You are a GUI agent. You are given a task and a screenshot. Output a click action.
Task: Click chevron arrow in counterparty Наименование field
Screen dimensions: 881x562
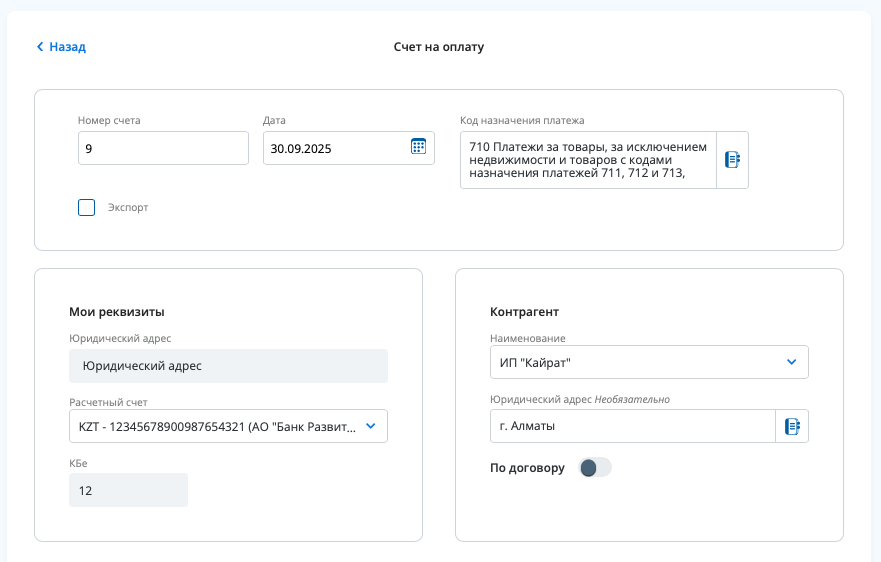point(791,362)
